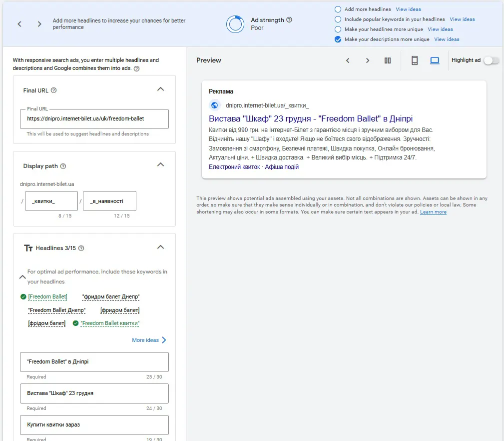Show next ad preview
This screenshot has height=441, width=504.
(368, 60)
